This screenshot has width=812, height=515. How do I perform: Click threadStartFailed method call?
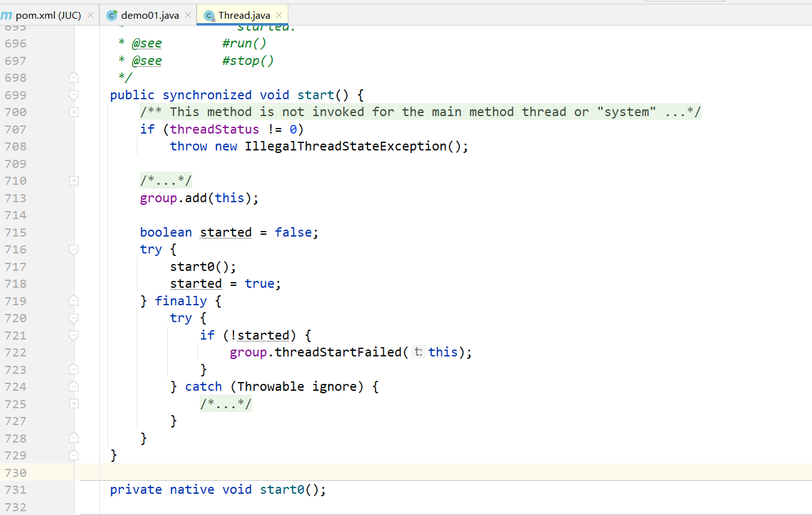338,353
